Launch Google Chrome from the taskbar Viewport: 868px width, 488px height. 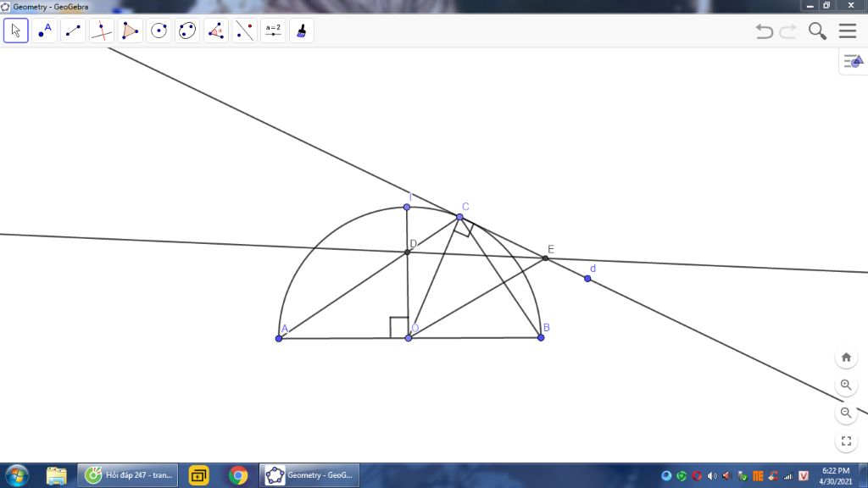click(238, 475)
